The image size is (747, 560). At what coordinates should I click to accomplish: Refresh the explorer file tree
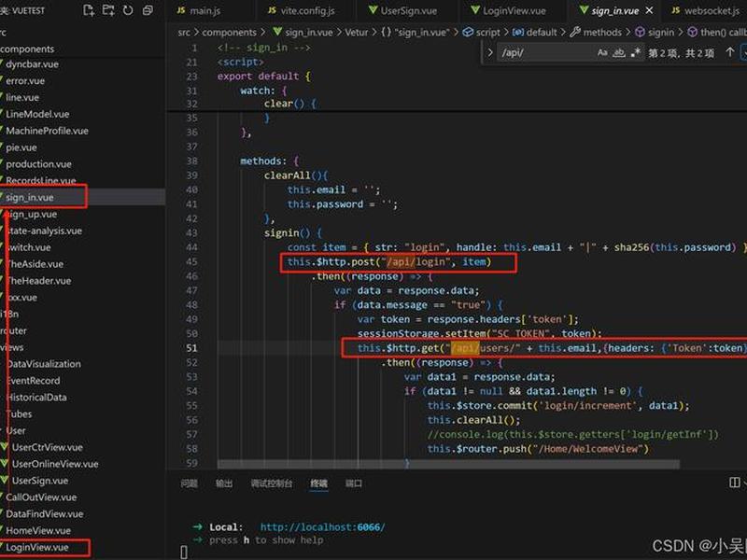coord(128,10)
